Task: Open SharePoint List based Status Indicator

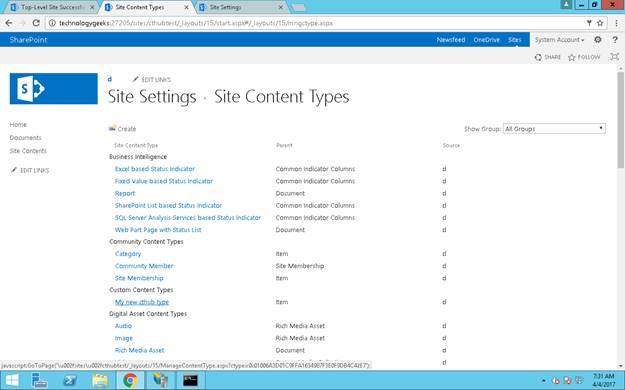Action: (x=168, y=205)
